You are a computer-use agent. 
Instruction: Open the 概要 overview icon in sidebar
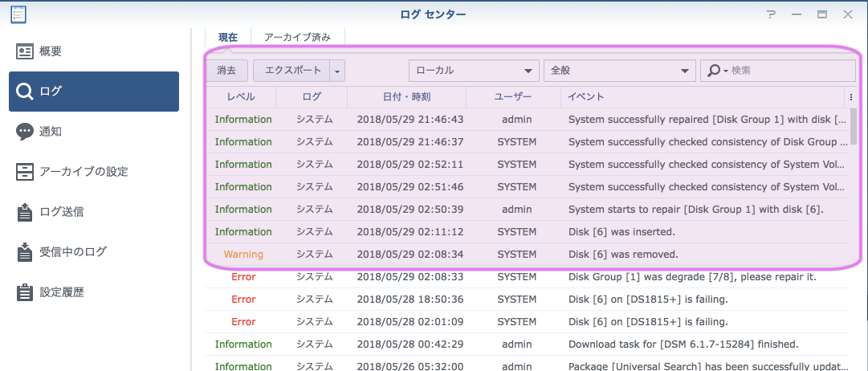click(x=25, y=51)
